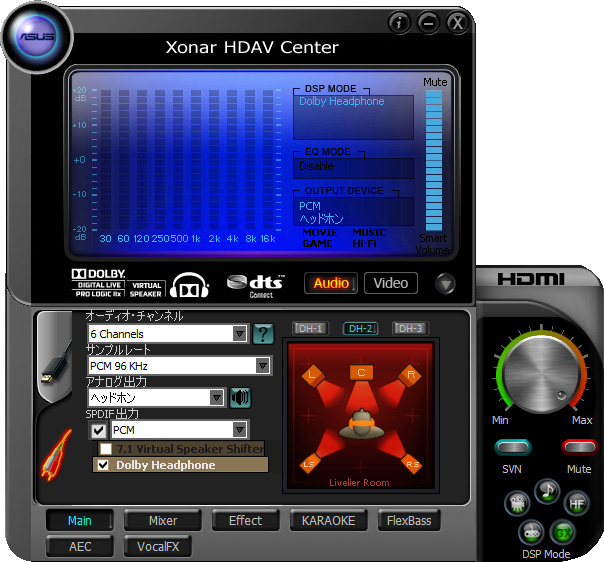This screenshot has height=562, width=604.
Task: Open the SPDIF output PCM dropdown
Action: tap(239, 430)
